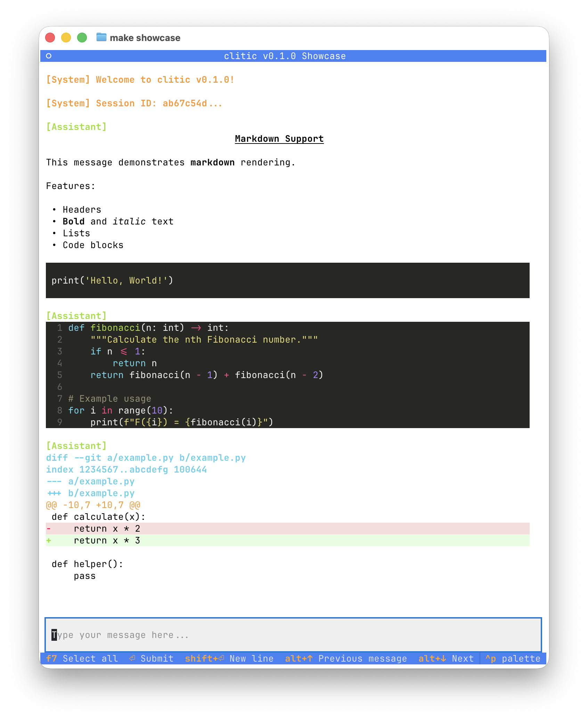This screenshot has height=720, width=588.
Task: Click the folder icon beside make showcase title
Action: pyautogui.click(x=101, y=37)
